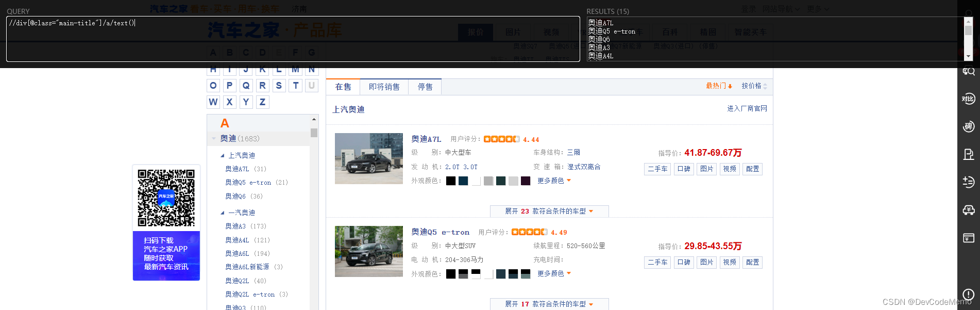Click 湿式双离合 transmission link
The image size is (980, 310).
(584, 167)
